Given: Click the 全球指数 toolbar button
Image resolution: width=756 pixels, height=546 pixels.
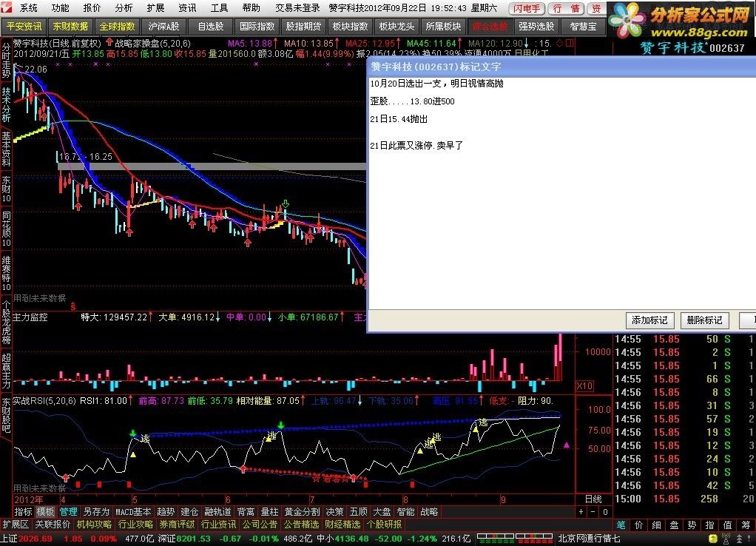Looking at the screenshot, I should [117, 27].
